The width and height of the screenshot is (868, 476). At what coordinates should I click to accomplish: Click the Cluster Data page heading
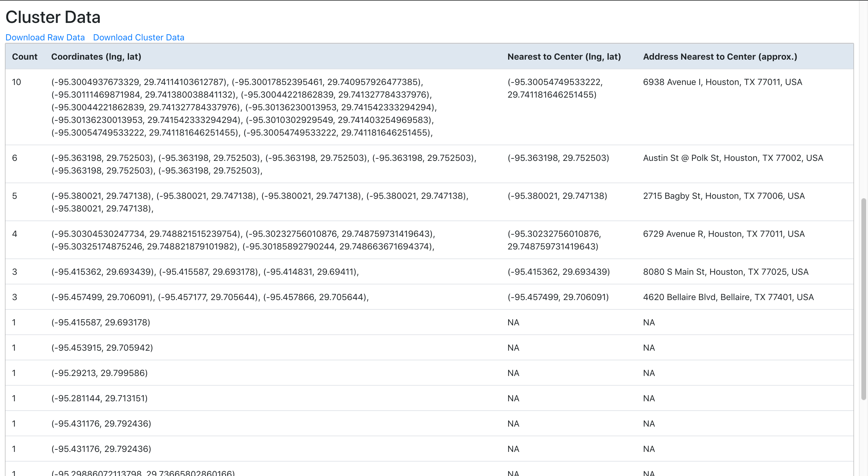(x=53, y=17)
